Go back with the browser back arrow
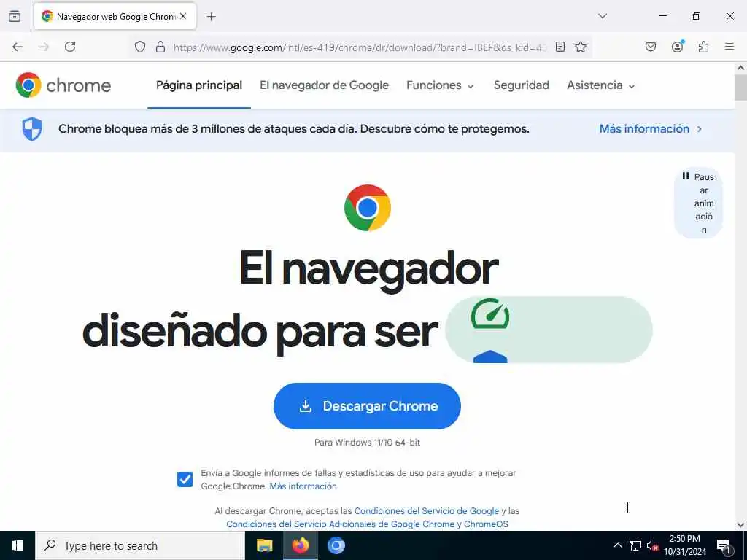Viewport: 747px width, 560px height. [x=18, y=47]
